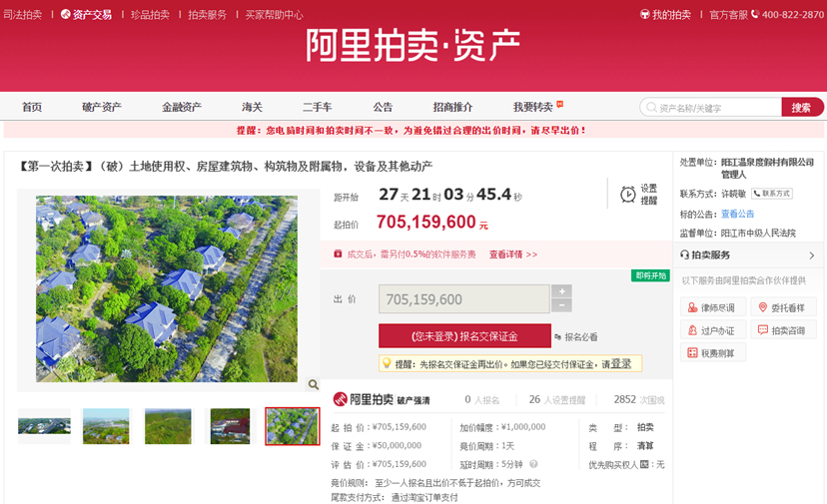The width and height of the screenshot is (827, 504).
Task: Click the 2852 次围观 count
Action: tap(639, 399)
